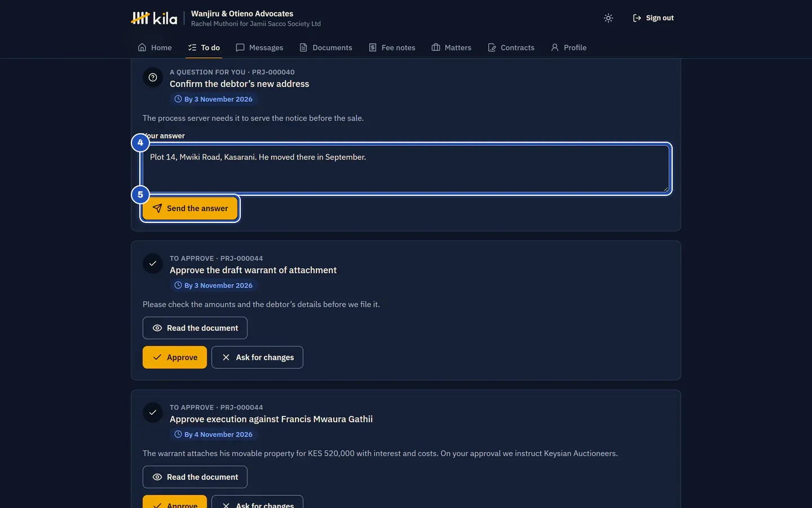The height and width of the screenshot is (508, 812).
Task: Click the title Approve execution against Francis Mwaura Gathii
Action: pos(271,419)
